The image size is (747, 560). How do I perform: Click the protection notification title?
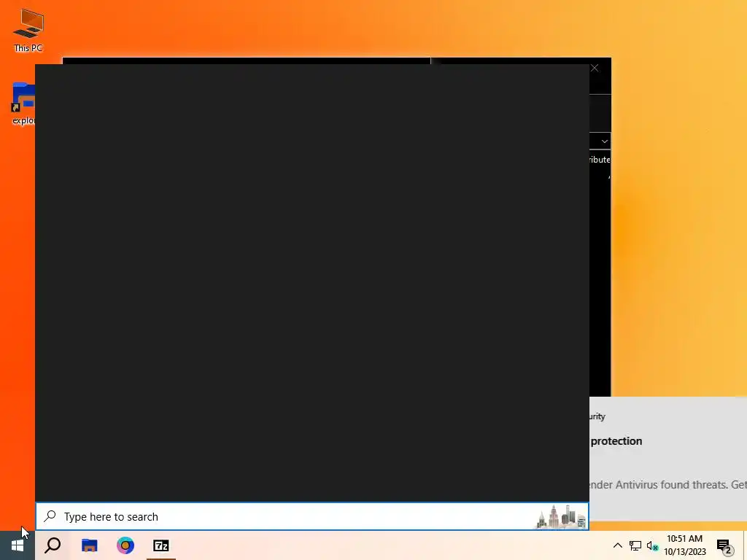pyautogui.click(x=616, y=441)
